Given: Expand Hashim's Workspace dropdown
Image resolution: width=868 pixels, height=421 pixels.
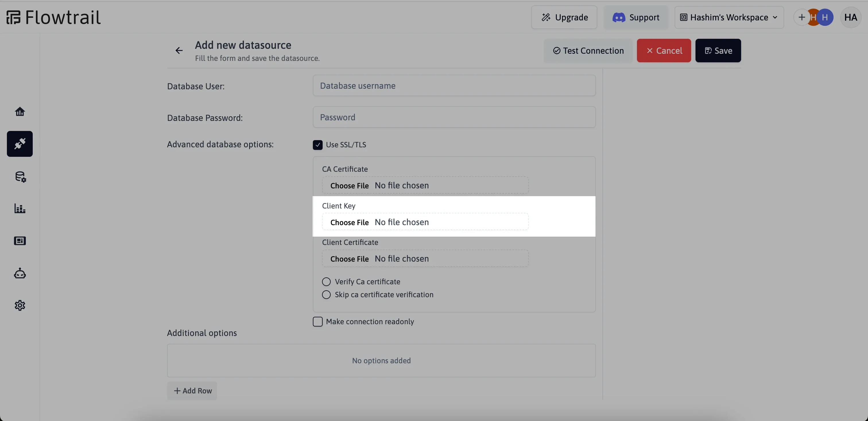Looking at the screenshot, I should click(x=729, y=17).
